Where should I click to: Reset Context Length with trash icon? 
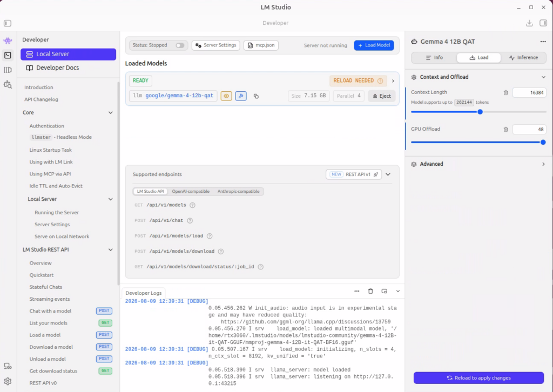click(505, 93)
